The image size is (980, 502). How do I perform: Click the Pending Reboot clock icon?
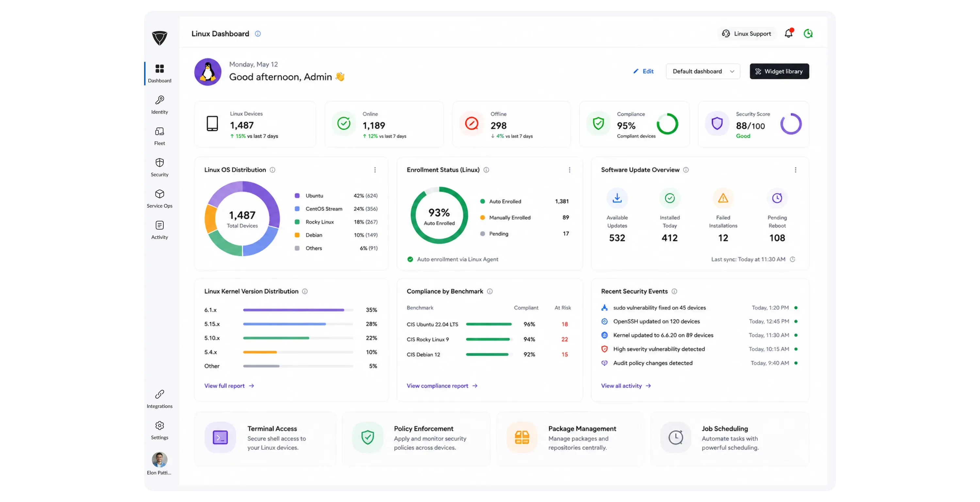pos(777,198)
